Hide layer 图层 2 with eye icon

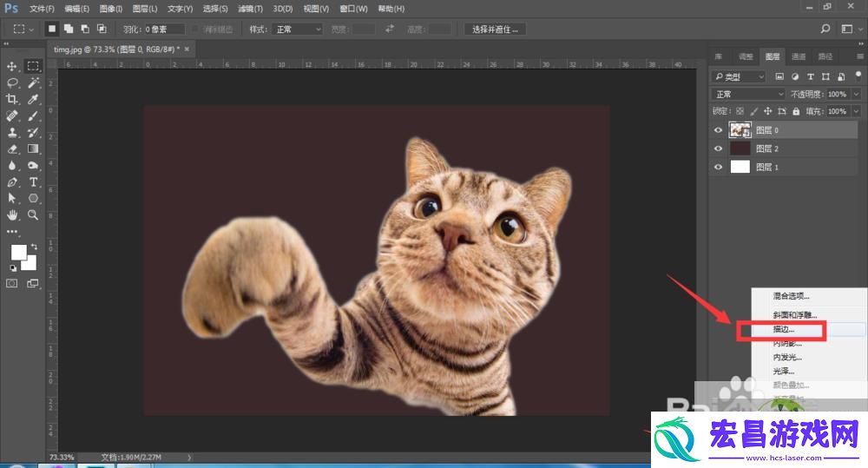719,148
